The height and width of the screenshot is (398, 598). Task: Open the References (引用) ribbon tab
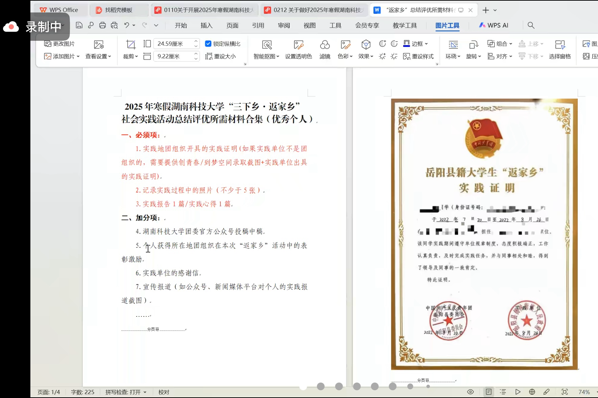point(258,25)
